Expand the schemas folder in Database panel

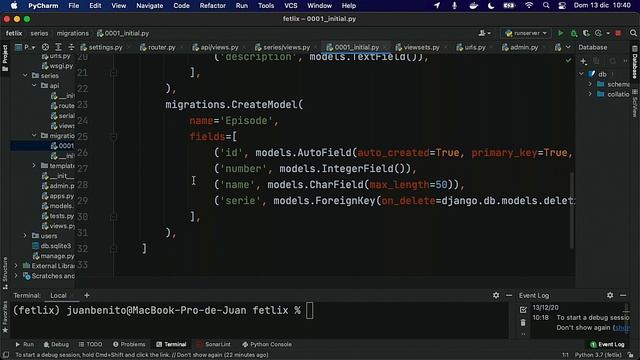click(590, 84)
